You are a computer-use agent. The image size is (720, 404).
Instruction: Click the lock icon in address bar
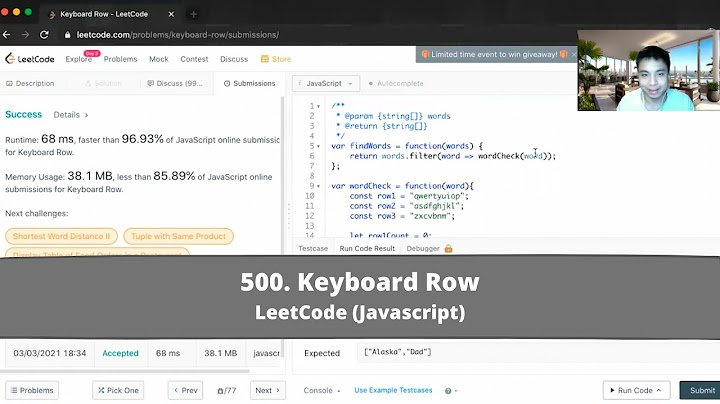pos(68,35)
